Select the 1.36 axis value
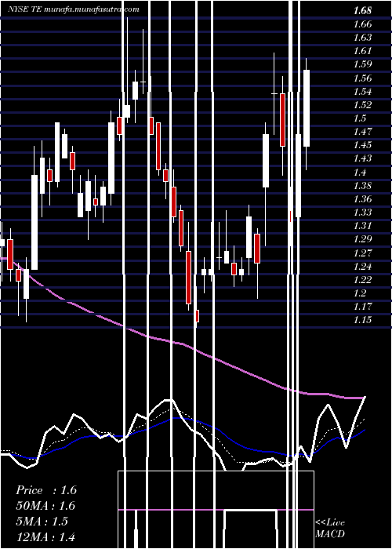 362,199
